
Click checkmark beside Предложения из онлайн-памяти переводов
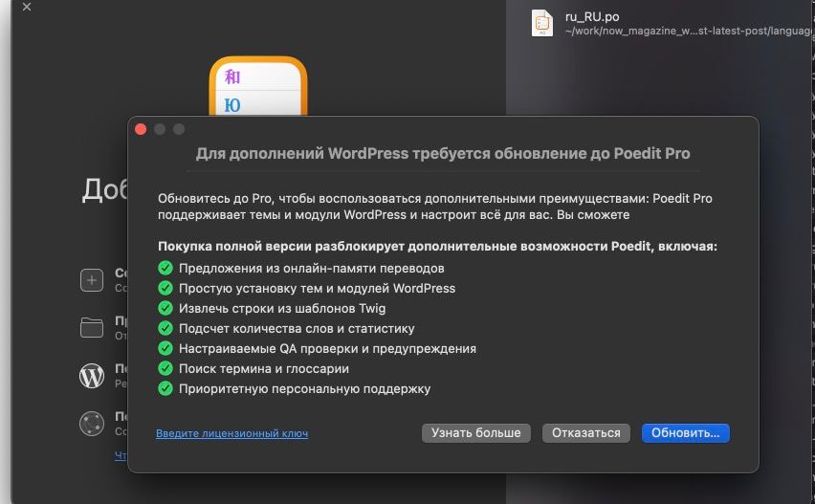[x=165, y=268]
